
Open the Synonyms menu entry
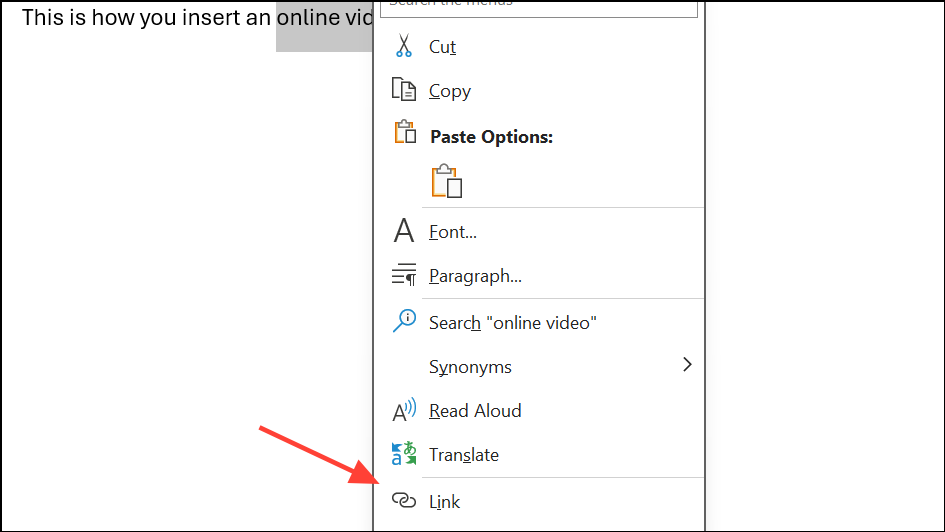click(470, 367)
